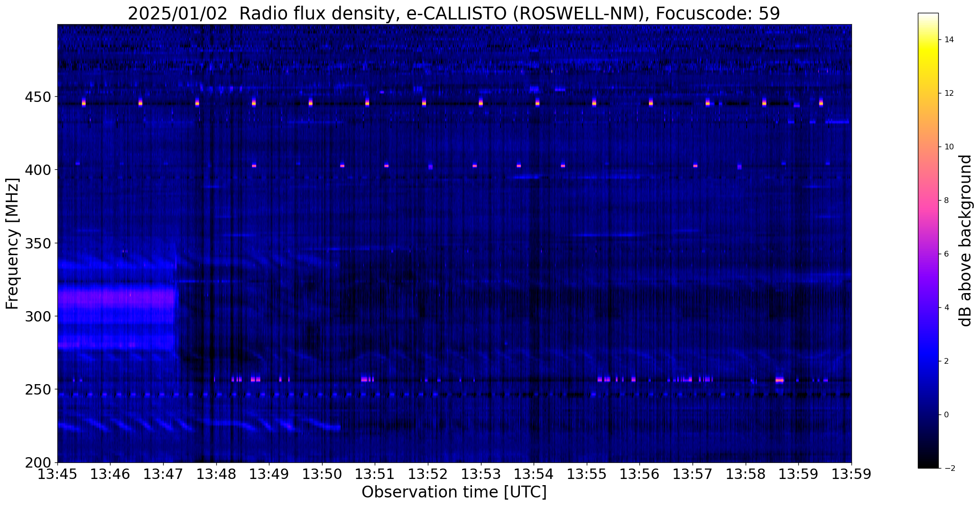This screenshot has height=506, width=980.
Task: Click the colorbar tick label 4
Action: (946, 308)
